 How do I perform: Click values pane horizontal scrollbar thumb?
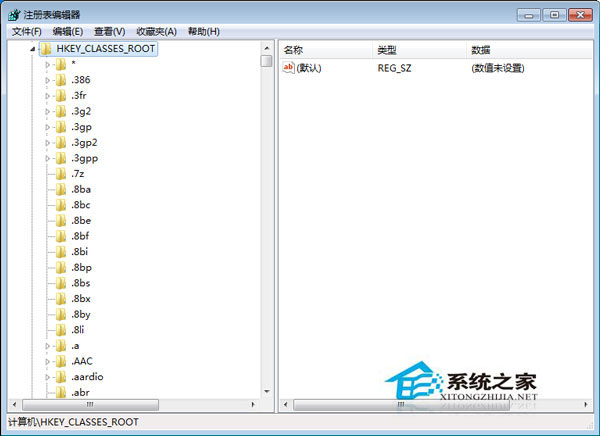[x=401, y=405]
